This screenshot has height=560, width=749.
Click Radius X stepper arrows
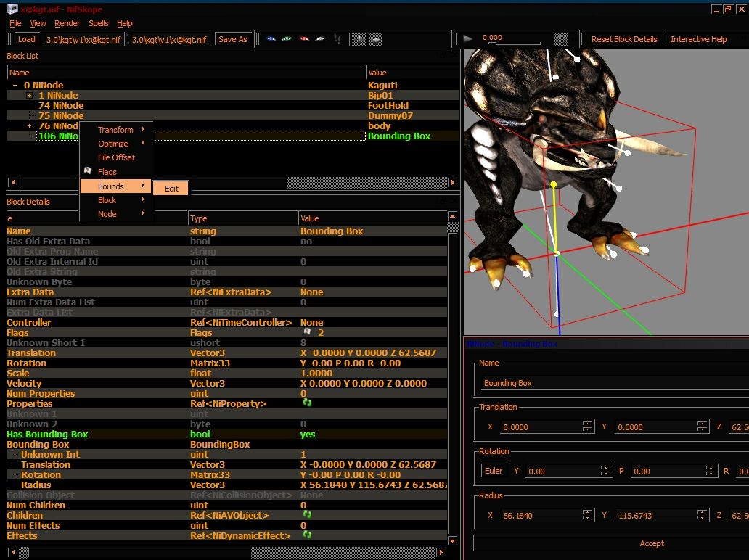click(588, 514)
